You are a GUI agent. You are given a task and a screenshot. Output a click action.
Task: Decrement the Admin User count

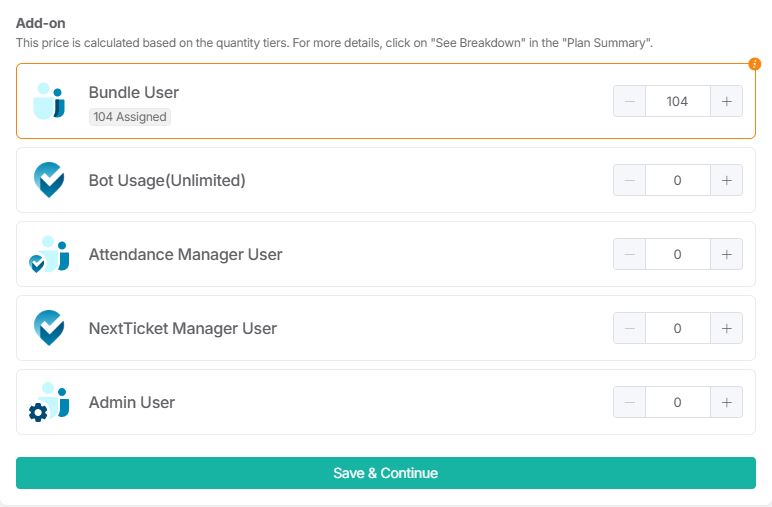[629, 402]
